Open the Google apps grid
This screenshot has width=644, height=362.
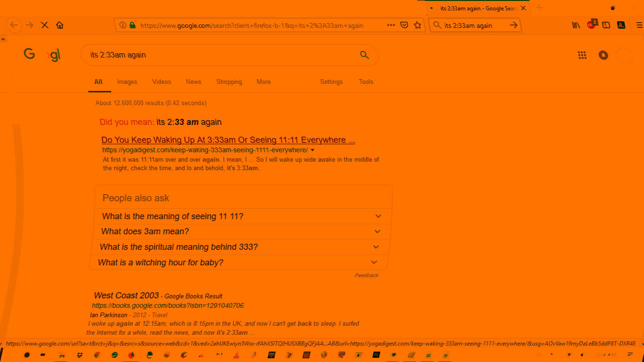tap(582, 55)
